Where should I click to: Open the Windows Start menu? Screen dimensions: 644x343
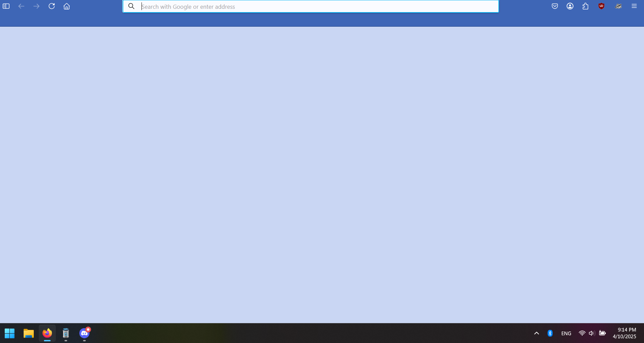pyautogui.click(x=10, y=333)
